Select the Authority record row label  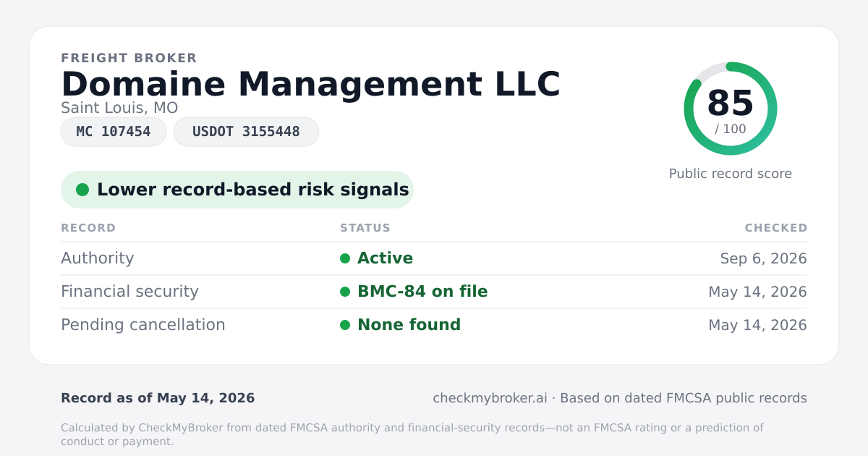(98, 258)
